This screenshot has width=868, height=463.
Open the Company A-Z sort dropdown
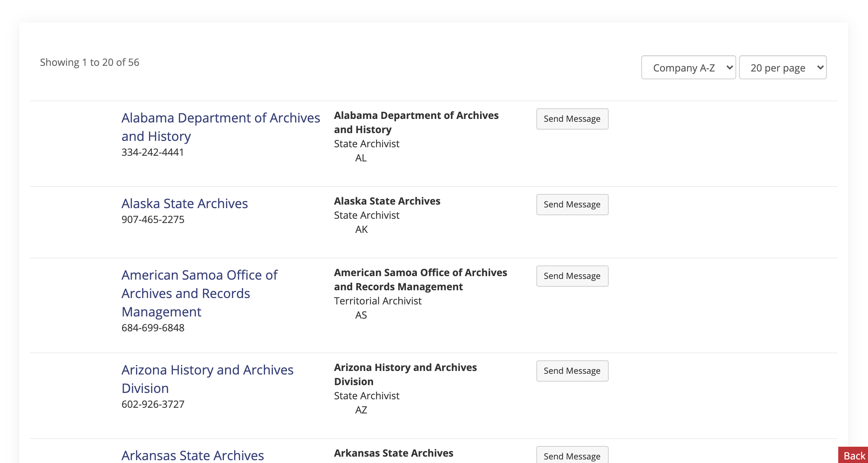click(x=688, y=68)
